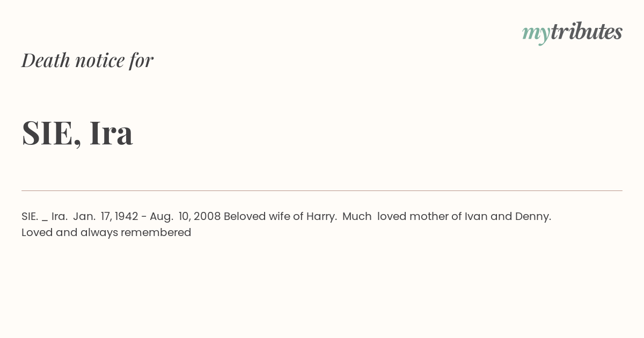Select the birth date "Jan. 17, 1942"
This screenshot has width=644, height=338.
106,216
